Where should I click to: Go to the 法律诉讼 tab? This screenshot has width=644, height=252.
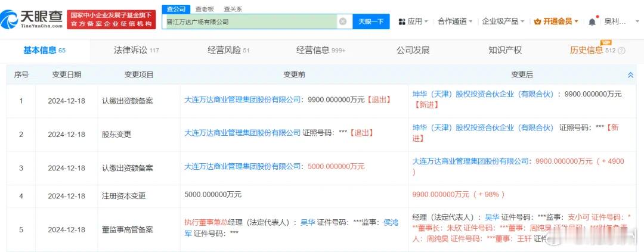[x=137, y=51]
